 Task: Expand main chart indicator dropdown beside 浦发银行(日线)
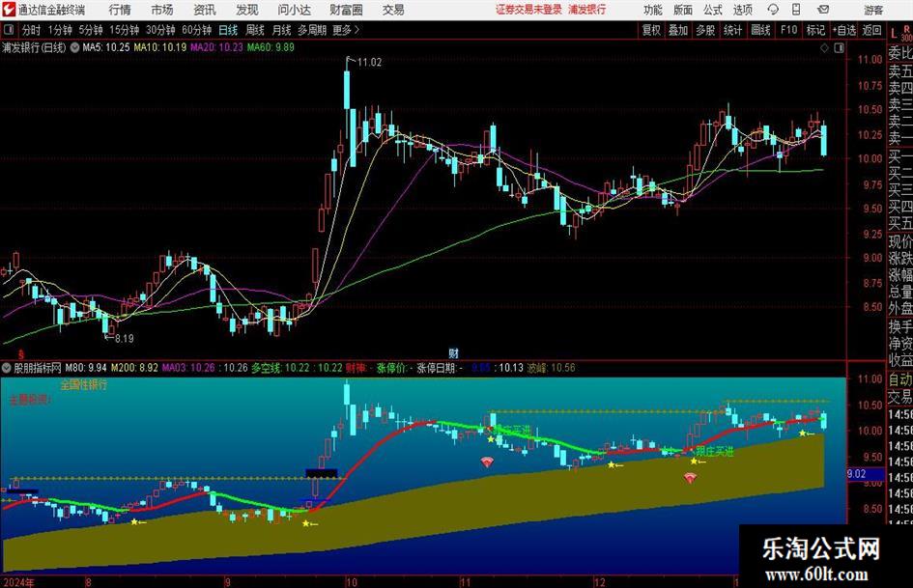pyautogui.click(x=75, y=47)
